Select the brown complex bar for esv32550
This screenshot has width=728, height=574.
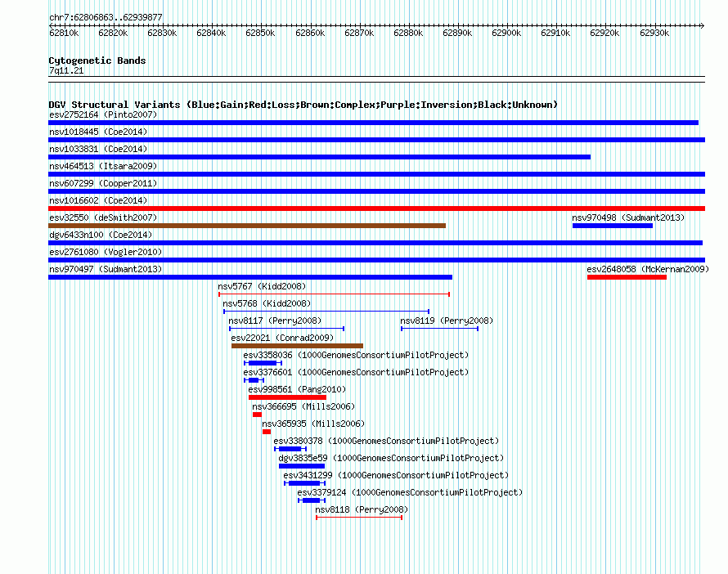pos(247,226)
